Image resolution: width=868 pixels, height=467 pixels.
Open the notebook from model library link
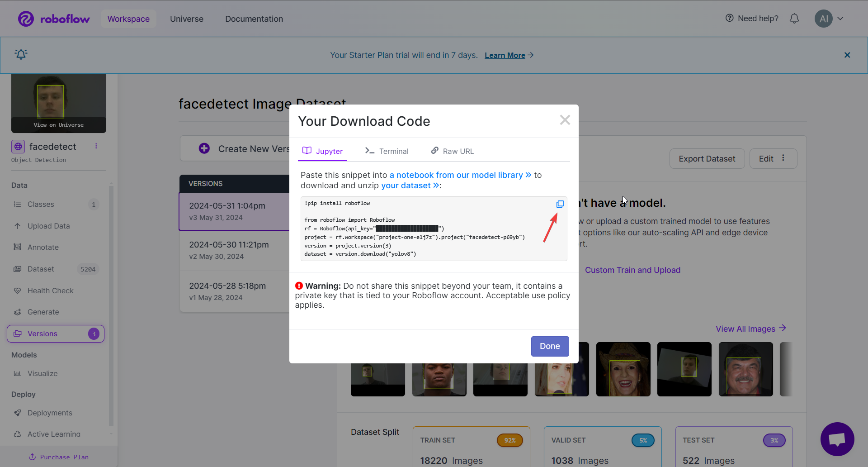[x=460, y=175]
